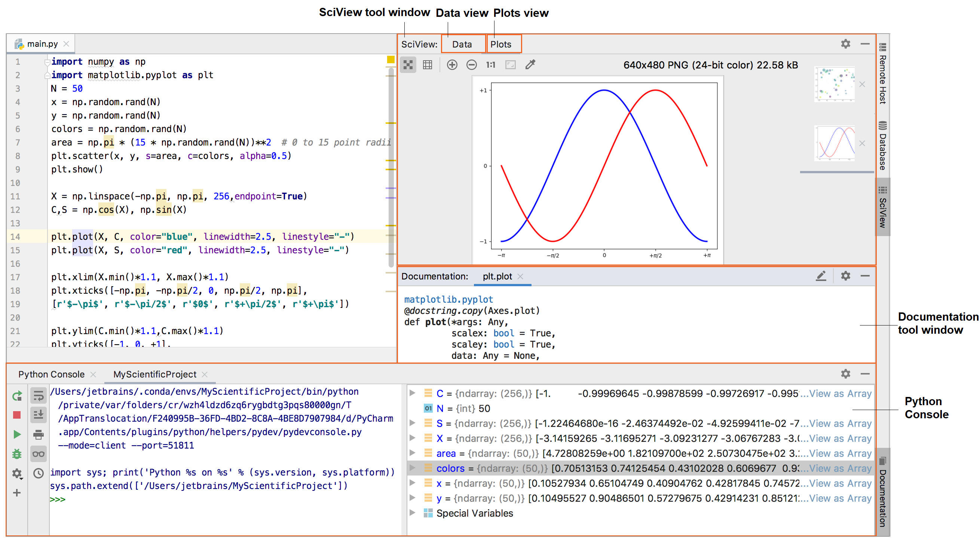Screen dimensions: 980x538
Task: Expand the Special Variables node
Action: pos(413,513)
